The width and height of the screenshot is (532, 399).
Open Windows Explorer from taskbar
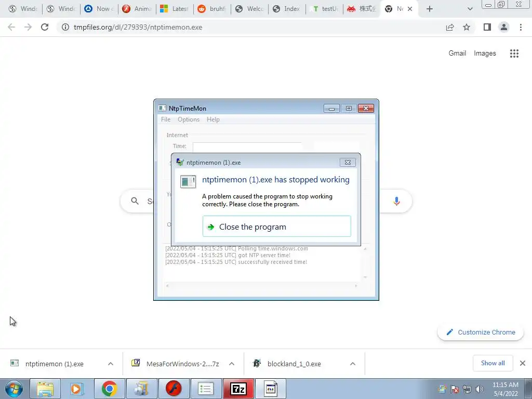[x=45, y=389]
